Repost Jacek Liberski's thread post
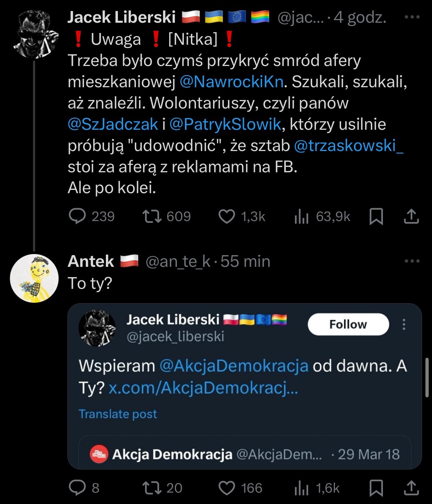This screenshot has width=432, height=504. click(x=152, y=216)
